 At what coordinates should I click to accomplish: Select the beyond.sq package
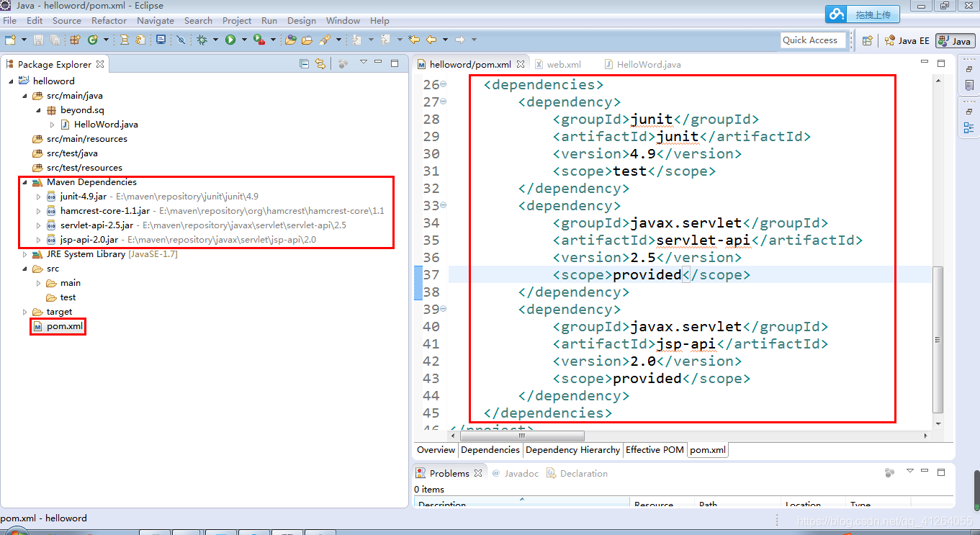point(82,110)
